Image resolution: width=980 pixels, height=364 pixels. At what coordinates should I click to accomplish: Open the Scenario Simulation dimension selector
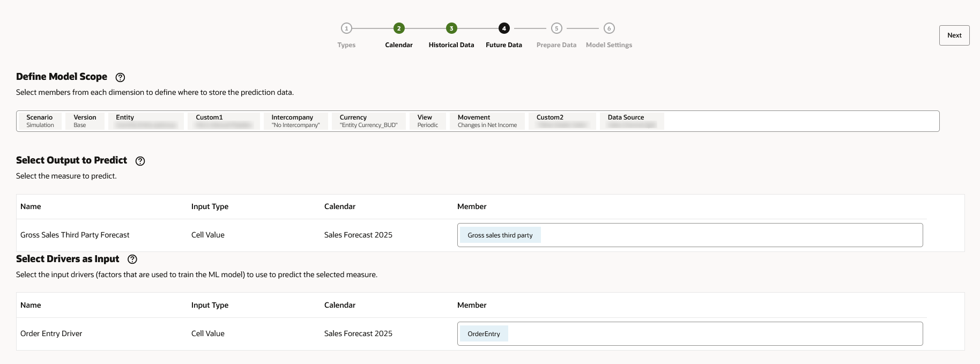40,121
